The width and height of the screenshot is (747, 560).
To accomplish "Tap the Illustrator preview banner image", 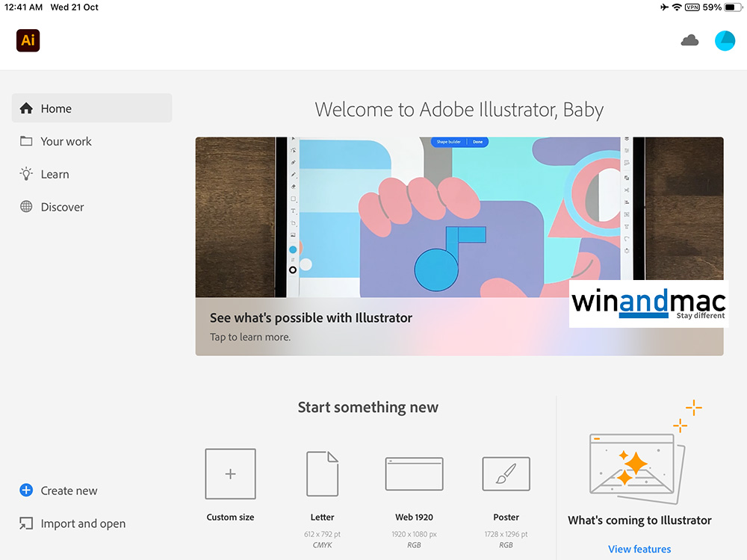I will [459, 217].
